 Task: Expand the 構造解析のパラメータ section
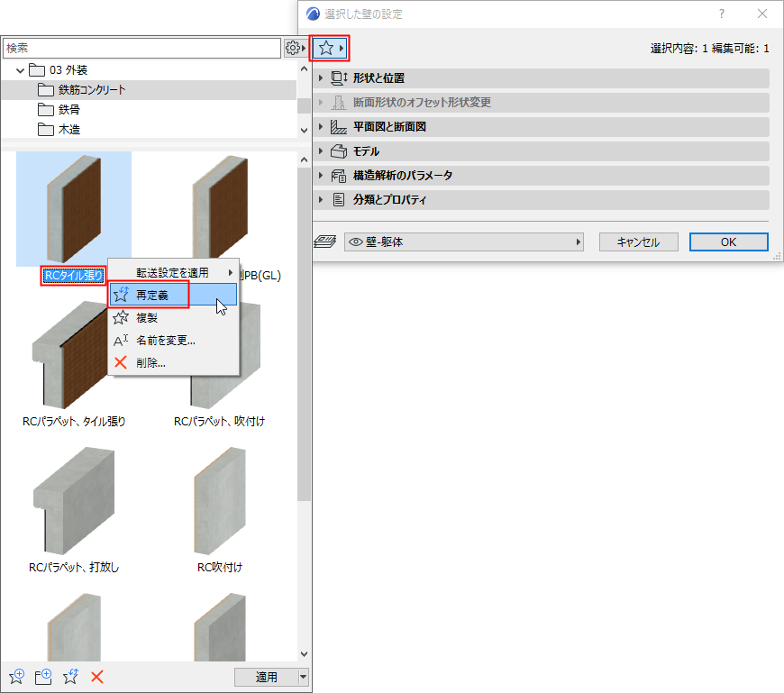tap(321, 176)
